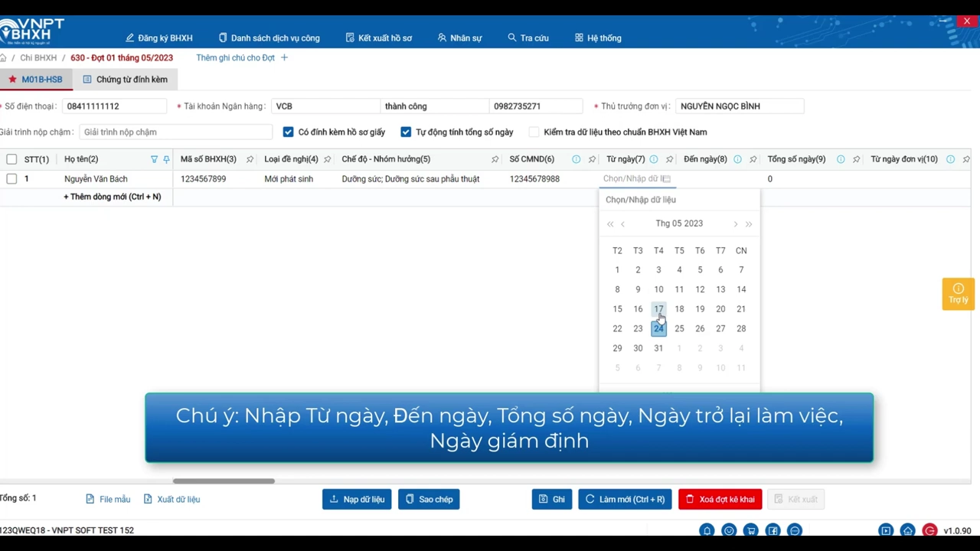Image resolution: width=980 pixels, height=551 pixels.
Task: Tick the select-all checkbox in table header
Action: click(x=11, y=159)
